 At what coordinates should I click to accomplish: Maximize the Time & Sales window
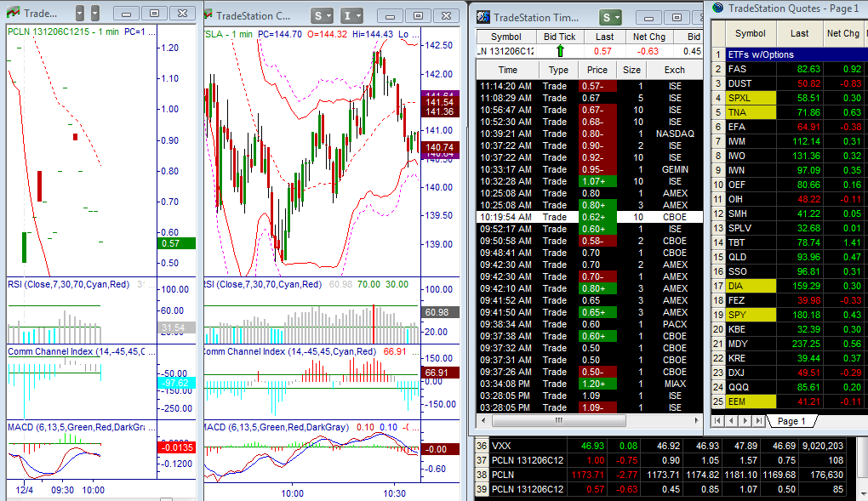tap(677, 18)
